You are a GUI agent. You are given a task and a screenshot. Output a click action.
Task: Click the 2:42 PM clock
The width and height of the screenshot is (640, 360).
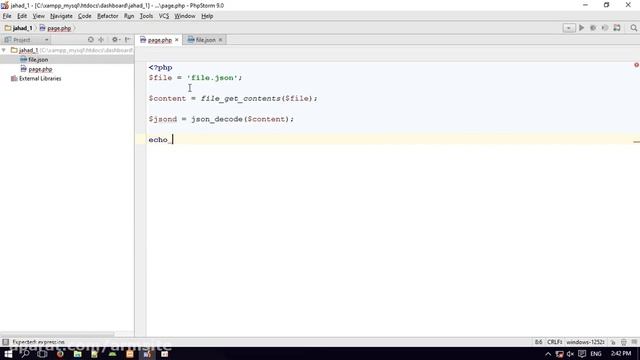[x=621, y=354]
